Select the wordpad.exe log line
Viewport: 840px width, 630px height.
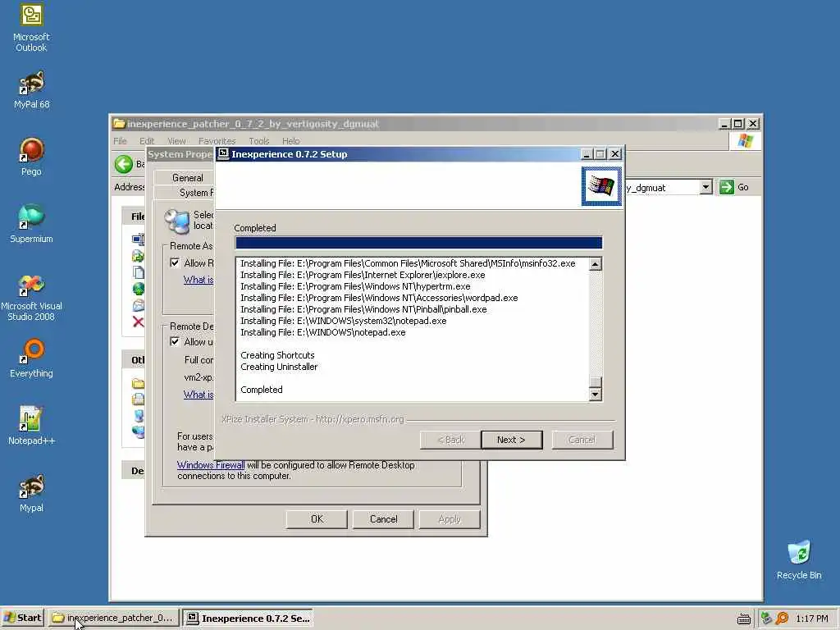[379, 298]
